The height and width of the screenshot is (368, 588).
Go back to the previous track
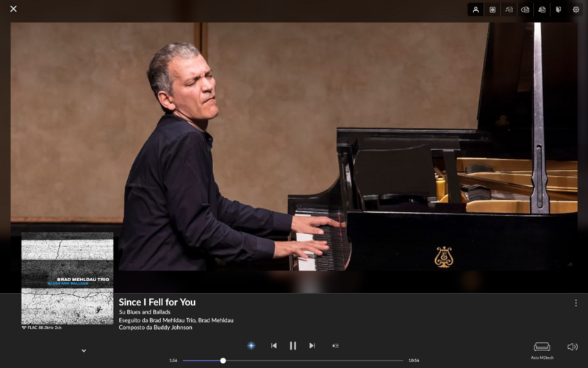[x=273, y=345]
